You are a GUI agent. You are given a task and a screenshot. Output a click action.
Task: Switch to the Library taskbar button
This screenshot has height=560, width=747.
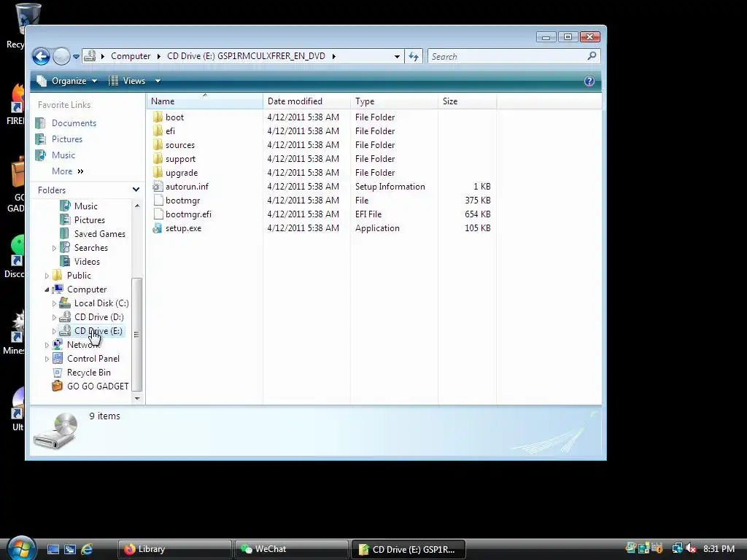pos(175,549)
